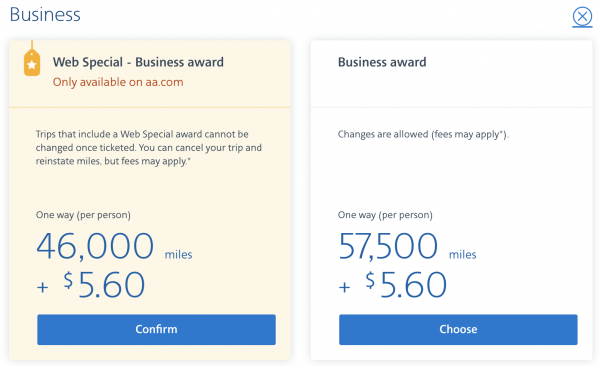
Task: Click One way label in Business award card
Action: 385,215
